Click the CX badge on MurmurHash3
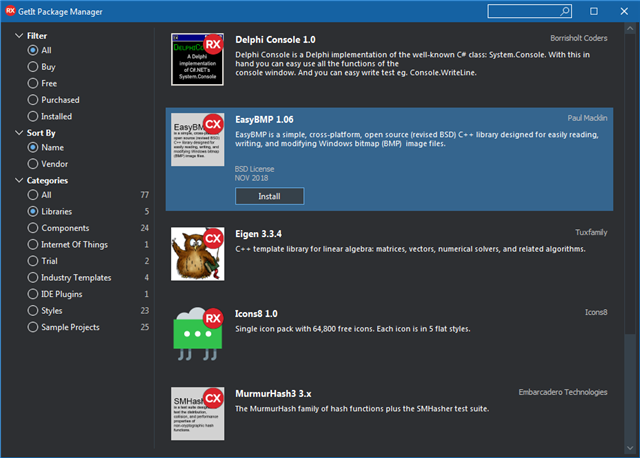Image resolution: width=640 pixels, height=458 pixels. [213, 398]
